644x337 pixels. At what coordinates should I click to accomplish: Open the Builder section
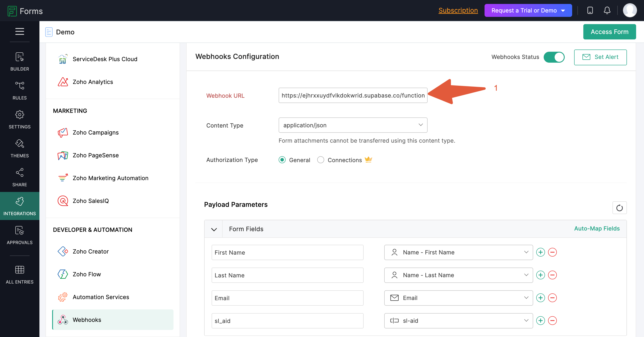click(x=19, y=62)
